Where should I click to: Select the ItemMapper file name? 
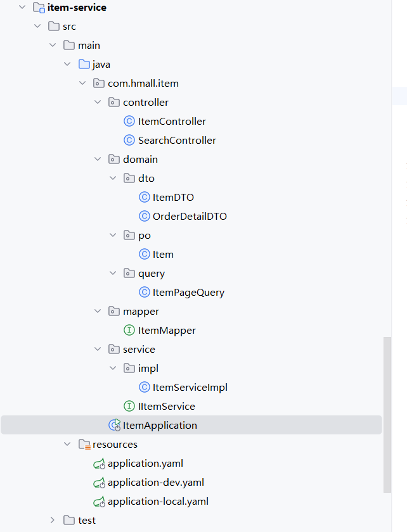pyautogui.click(x=167, y=331)
